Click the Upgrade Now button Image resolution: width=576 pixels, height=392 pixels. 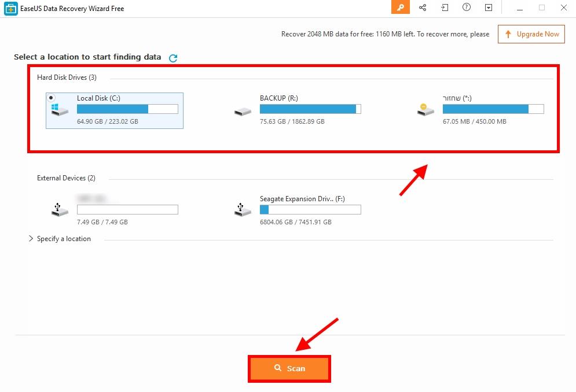pyautogui.click(x=531, y=34)
